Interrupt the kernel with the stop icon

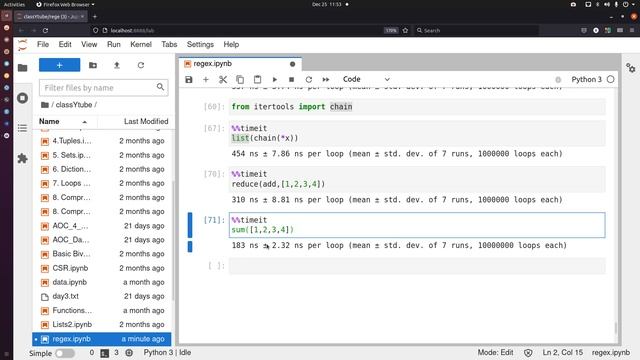pos(291,80)
